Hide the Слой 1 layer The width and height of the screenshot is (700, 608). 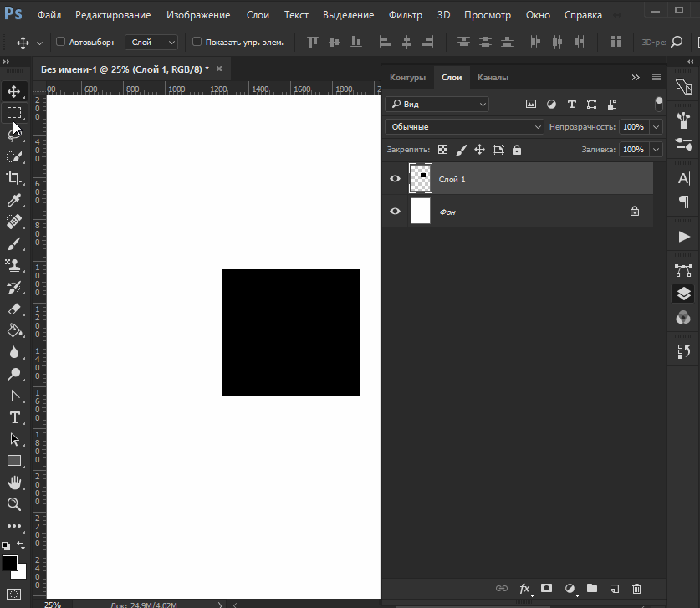pos(395,179)
